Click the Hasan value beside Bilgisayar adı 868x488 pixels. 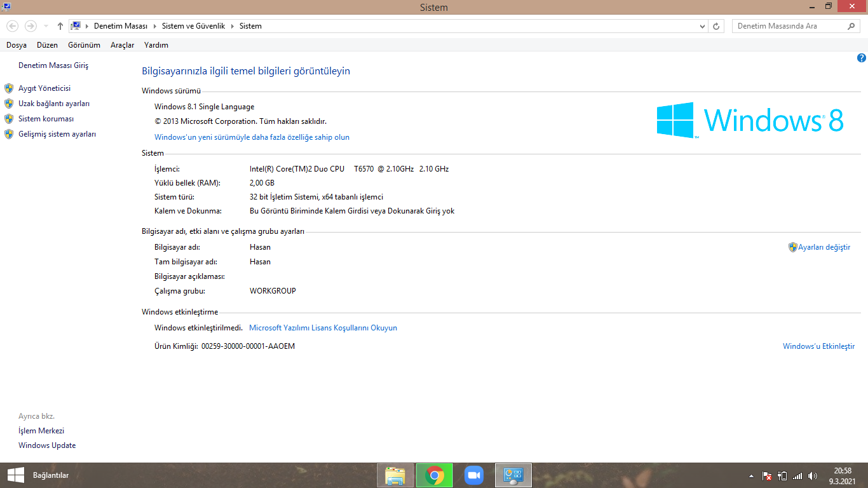pyautogui.click(x=260, y=247)
